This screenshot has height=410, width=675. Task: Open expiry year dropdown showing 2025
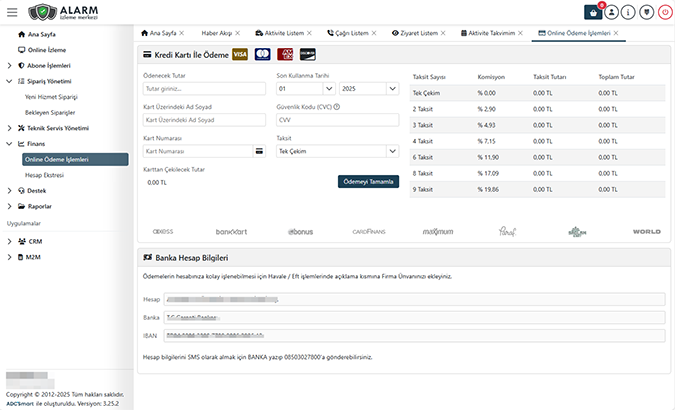click(x=369, y=89)
